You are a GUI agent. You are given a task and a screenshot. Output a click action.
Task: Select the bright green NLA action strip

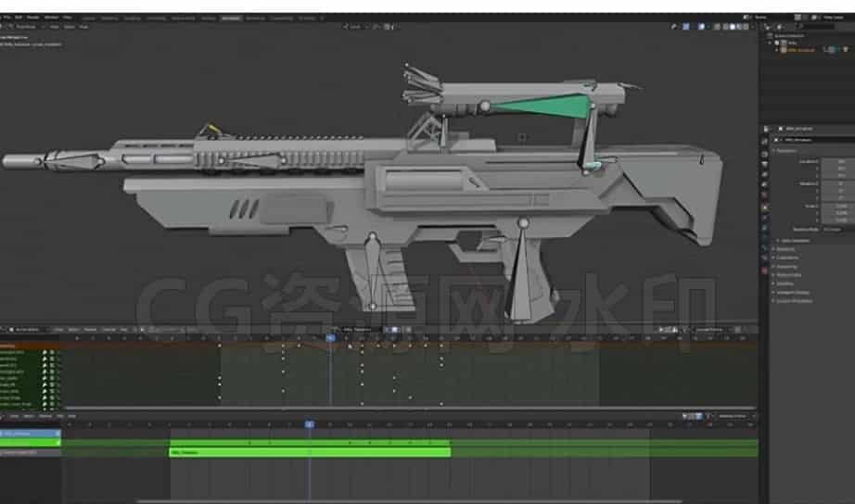coord(310,452)
